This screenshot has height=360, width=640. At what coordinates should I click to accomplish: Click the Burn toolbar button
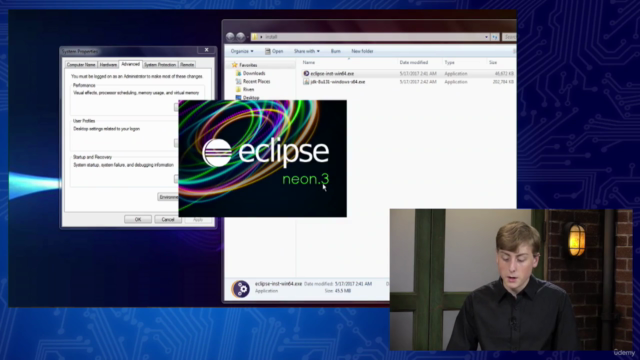(336, 51)
